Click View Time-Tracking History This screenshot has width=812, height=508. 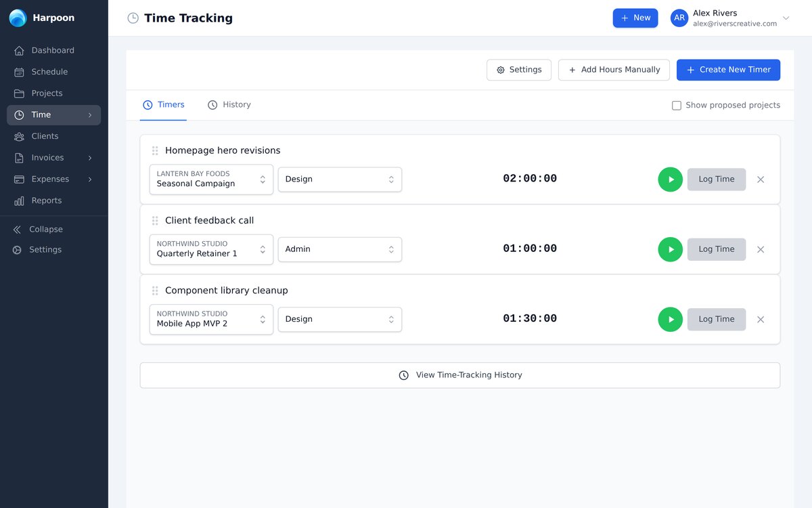460,375
